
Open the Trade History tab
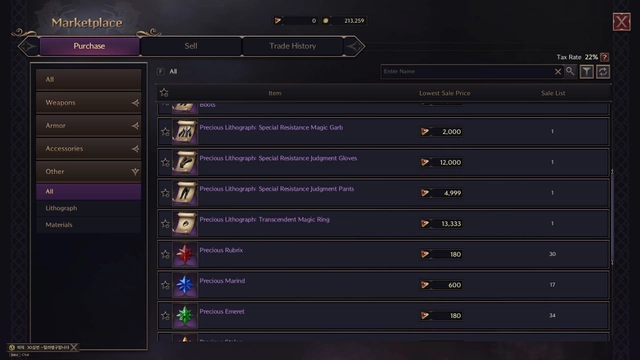click(293, 46)
